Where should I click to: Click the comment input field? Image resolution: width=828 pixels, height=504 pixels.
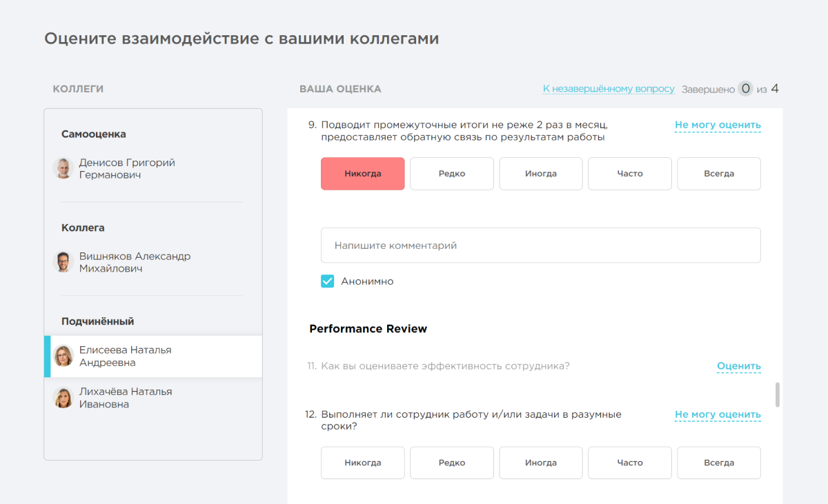tap(540, 245)
